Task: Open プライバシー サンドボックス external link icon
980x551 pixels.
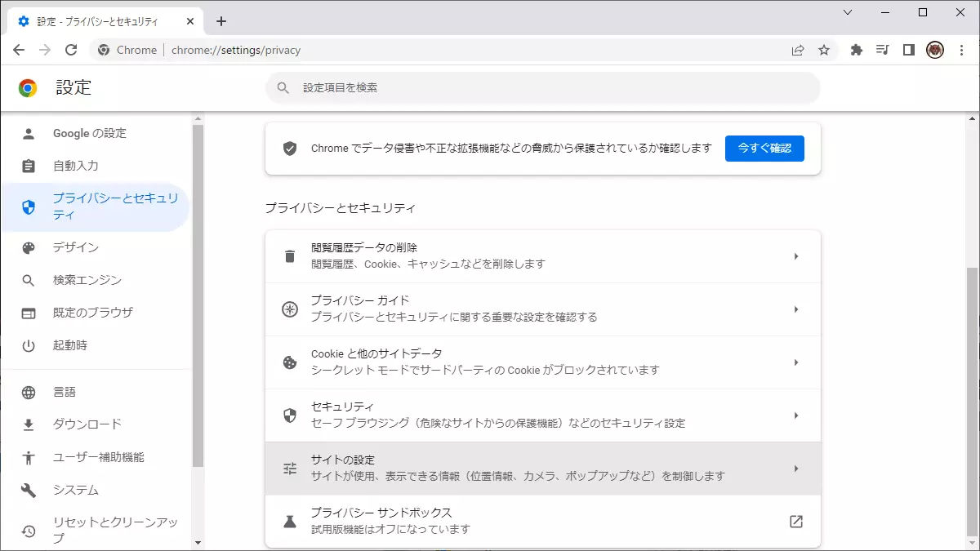Action: pyautogui.click(x=795, y=522)
